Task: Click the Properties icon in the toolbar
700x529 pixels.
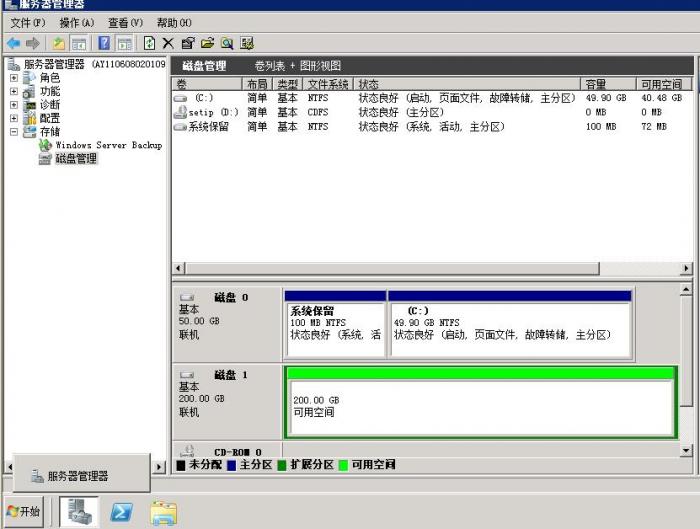Action: [188, 43]
